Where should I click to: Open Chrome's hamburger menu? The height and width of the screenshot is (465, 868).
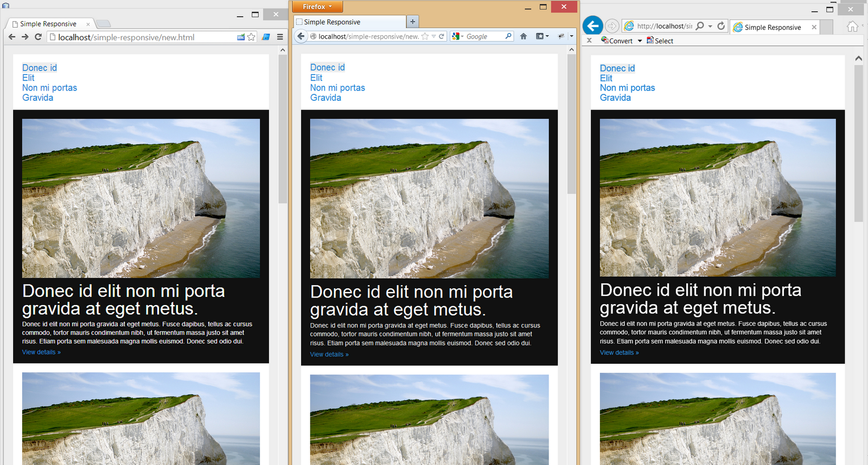pyautogui.click(x=280, y=37)
